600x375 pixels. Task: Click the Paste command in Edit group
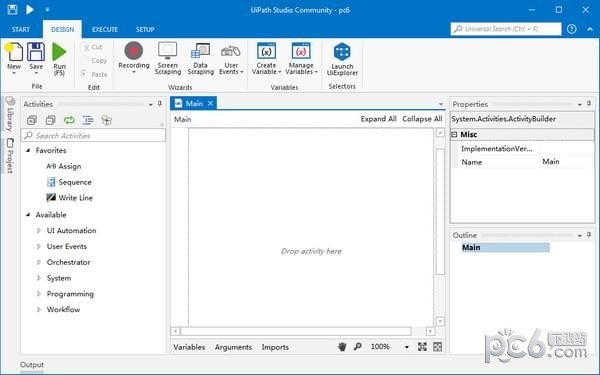tap(95, 74)
